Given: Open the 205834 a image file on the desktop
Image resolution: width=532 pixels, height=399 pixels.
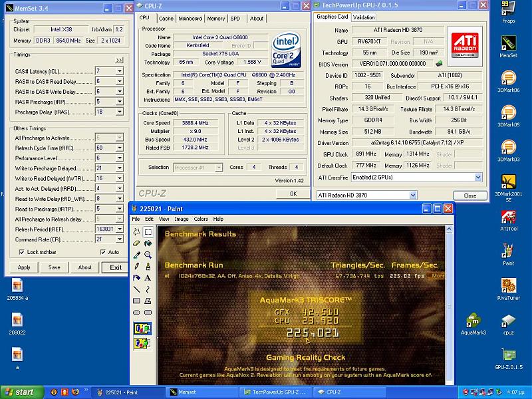Looking at the screenshot, I should click(x=17, y=289).
